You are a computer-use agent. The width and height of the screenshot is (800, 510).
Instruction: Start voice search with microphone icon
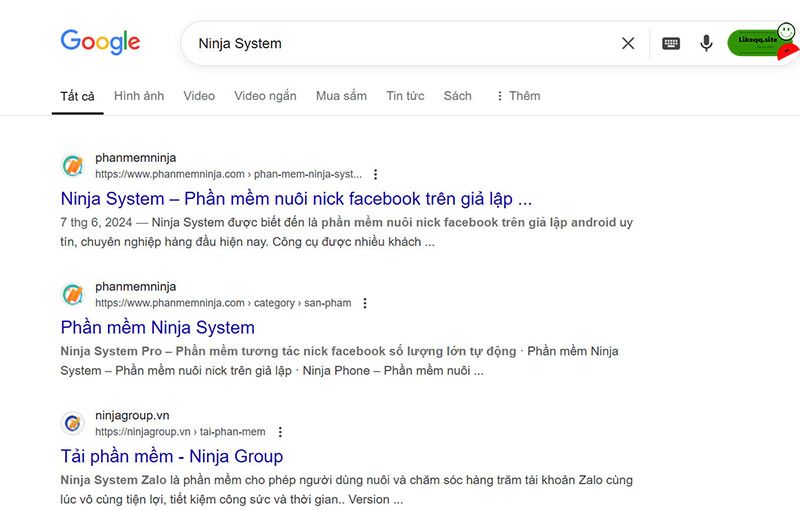click(706, 43)
